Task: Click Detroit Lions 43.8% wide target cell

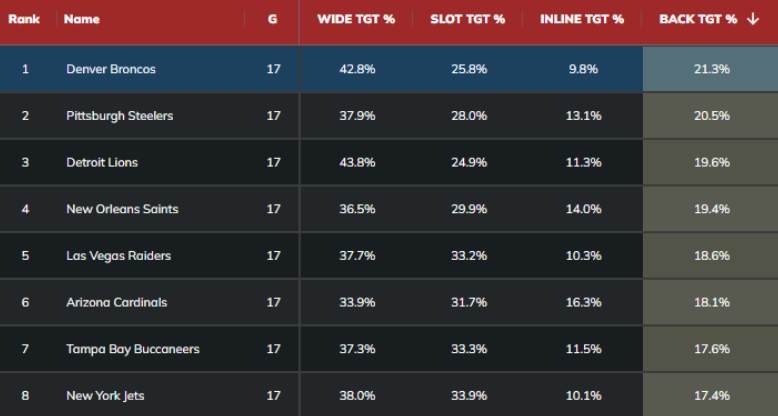Action: coord(357,162)
